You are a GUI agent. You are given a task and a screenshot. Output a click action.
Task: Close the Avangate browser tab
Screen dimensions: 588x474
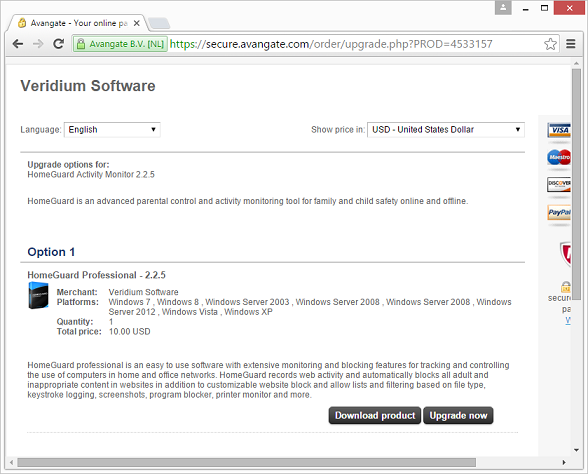pyautogui.click(x=137, y=23)
